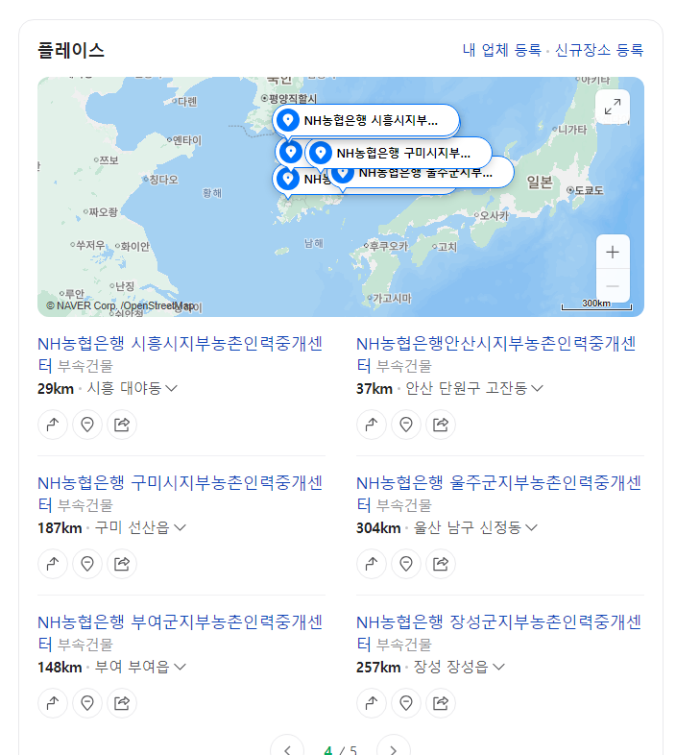Show 울주군지부 location pin on map
This screenshot has width=700, height=755.
click(406, 564)
